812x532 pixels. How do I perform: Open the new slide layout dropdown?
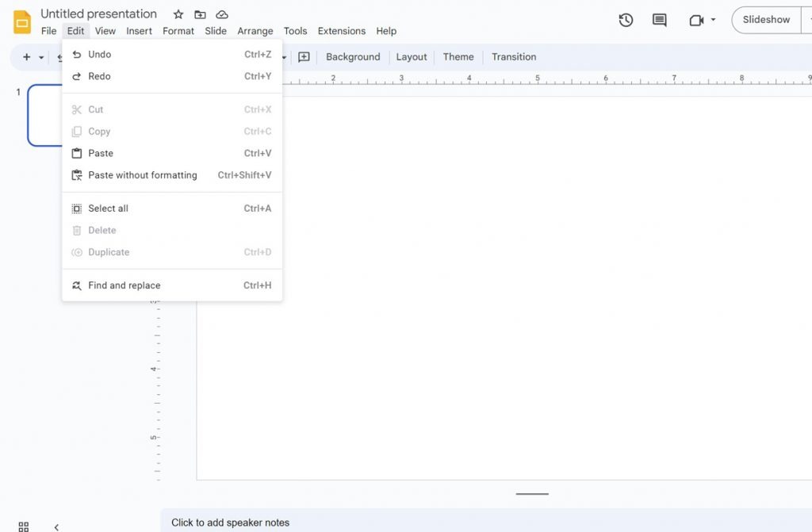(x=40, y=57)
